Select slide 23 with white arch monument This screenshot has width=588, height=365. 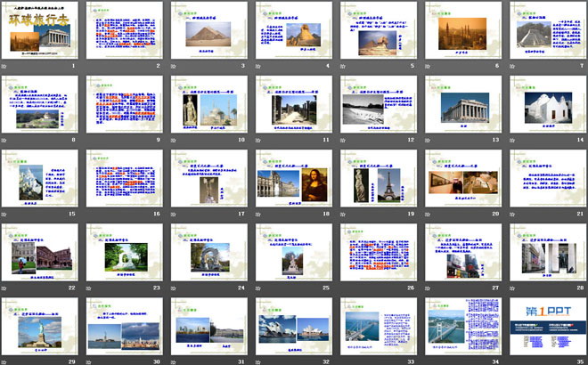pyautogui.click(x=125, y=252)
